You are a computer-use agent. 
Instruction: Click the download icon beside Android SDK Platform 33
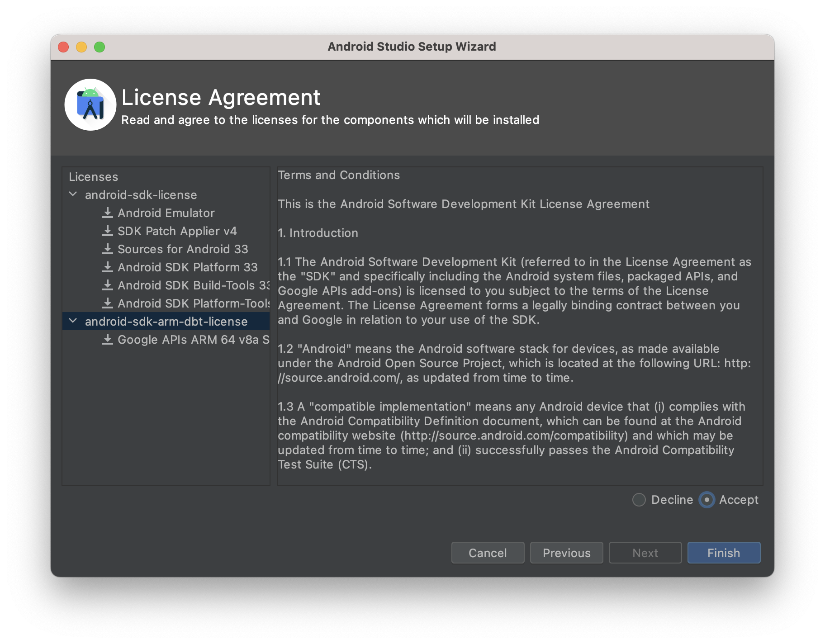coord(108,267)
